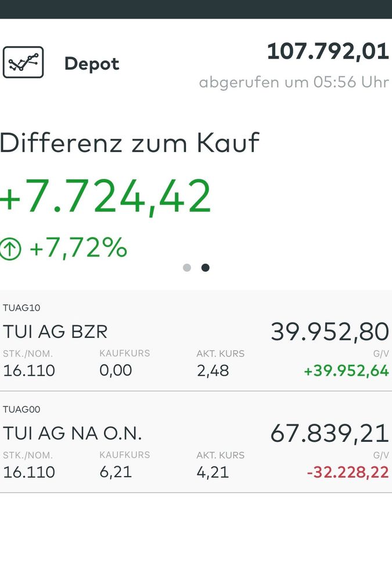392x580 pixels.
Task: Click the +7.724,42 gain amount
Action: point(106,197)
